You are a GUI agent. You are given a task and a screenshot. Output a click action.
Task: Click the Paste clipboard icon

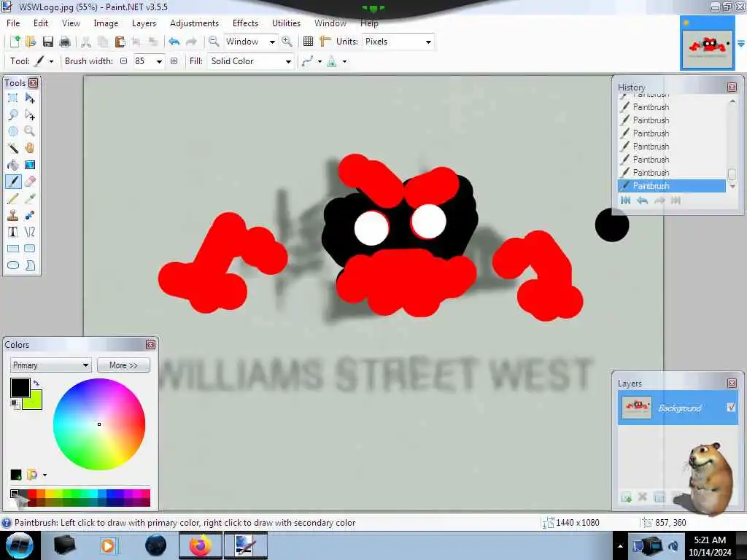120,42
